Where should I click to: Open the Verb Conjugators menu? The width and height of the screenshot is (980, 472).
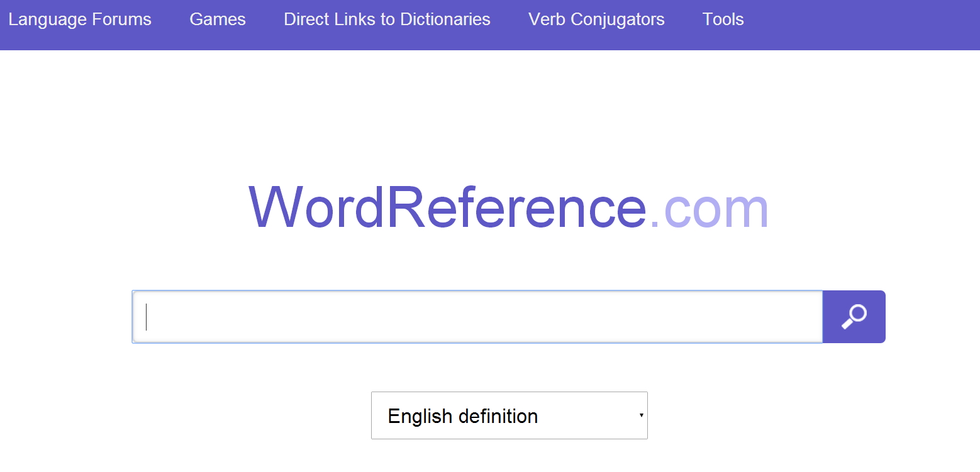pyautogui.click(x=596, y=19)
